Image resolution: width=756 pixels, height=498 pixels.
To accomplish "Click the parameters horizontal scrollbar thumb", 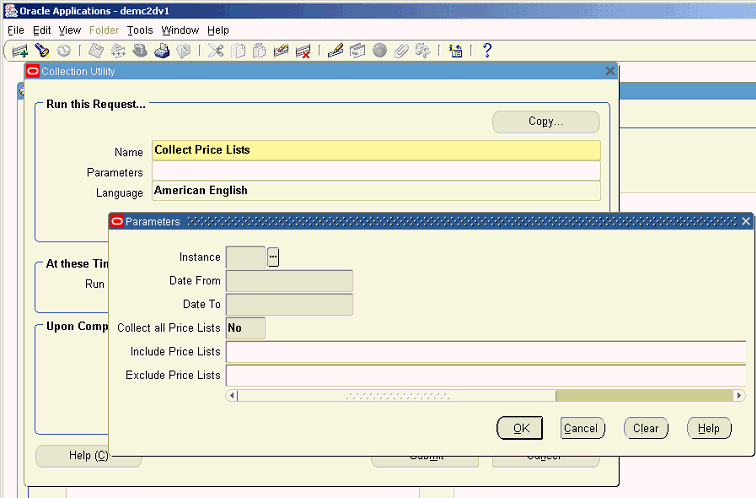I will click(x=397, y=396).
